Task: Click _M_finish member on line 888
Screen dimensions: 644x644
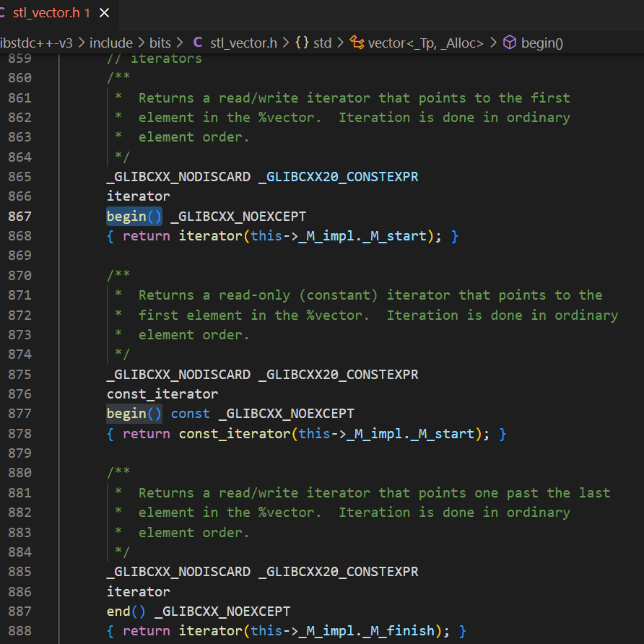Action: [403, 631]
